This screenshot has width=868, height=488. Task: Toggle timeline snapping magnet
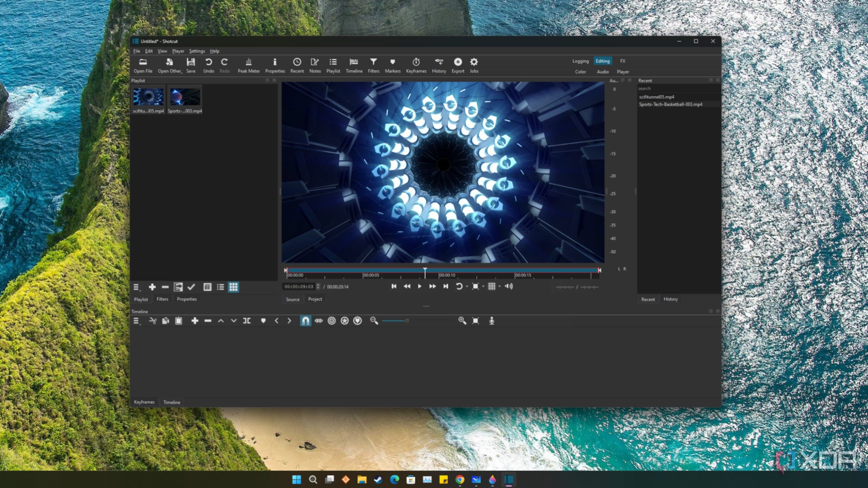tap(306, 321)
